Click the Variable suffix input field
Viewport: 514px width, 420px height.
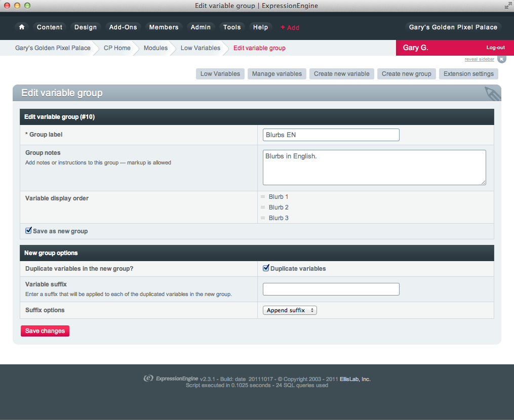(331, 289)
